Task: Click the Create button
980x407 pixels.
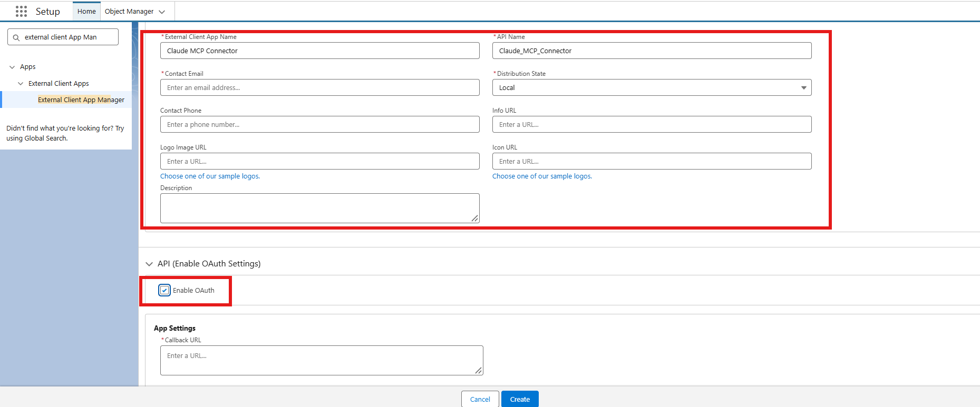Action: click(x=520, y=399)
